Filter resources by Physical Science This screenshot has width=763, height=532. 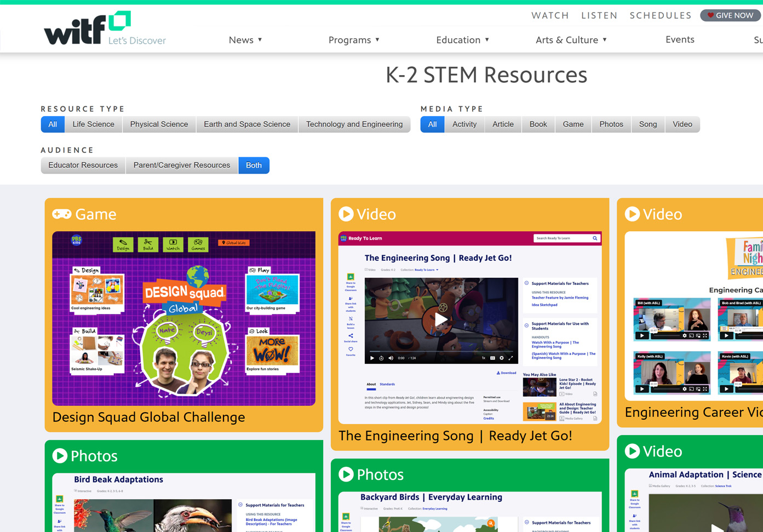(x=159, y=124)
